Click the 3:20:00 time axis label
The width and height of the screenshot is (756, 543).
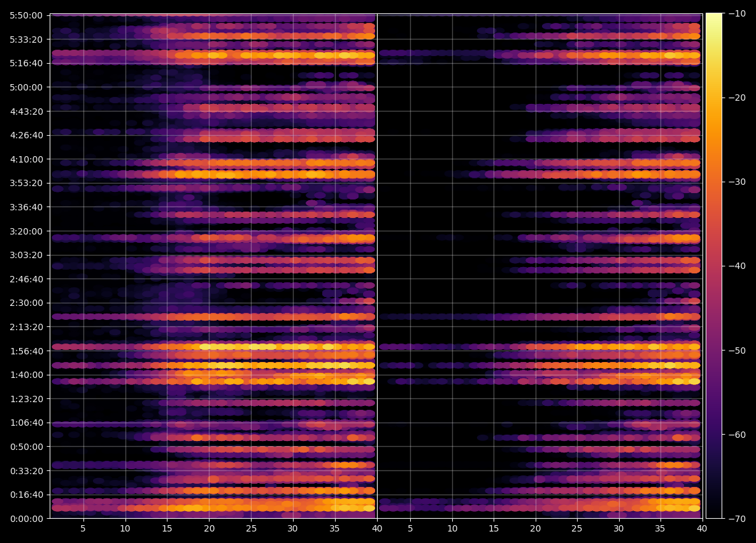pos(27,231)
